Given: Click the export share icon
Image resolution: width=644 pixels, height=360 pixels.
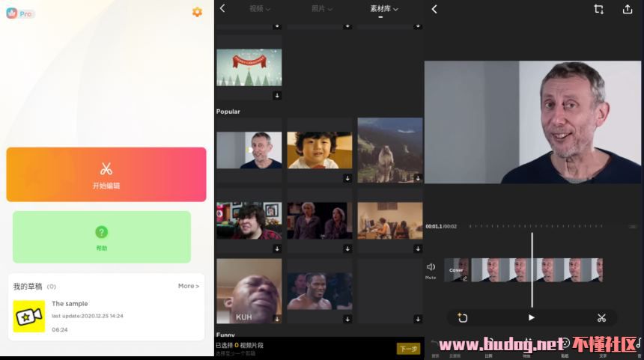Looking at the screenshot, I should click(628, 9).
